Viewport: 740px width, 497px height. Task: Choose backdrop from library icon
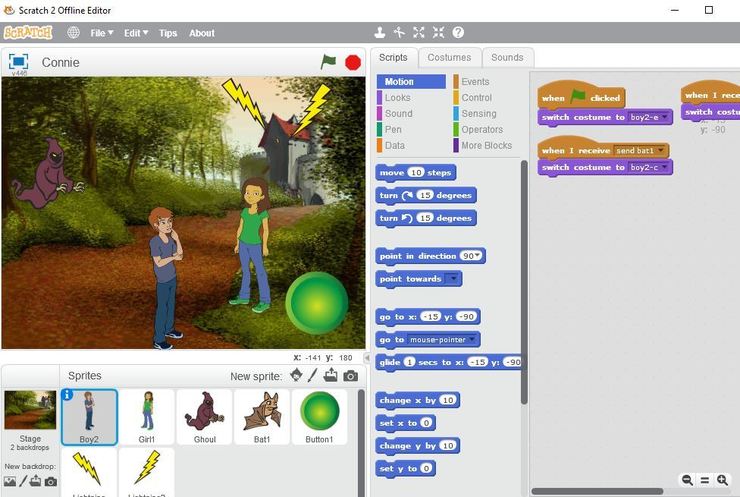coord(9,481)
